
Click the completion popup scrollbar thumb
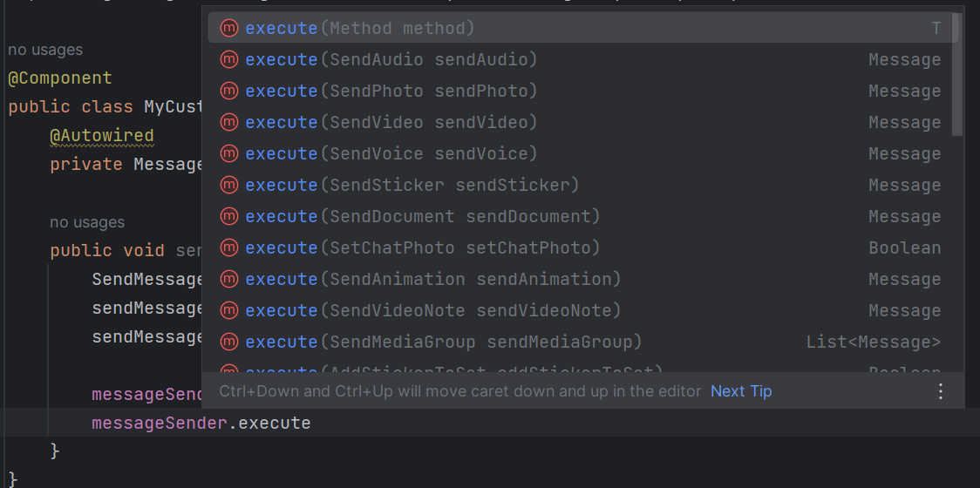(x=956, y=74)
